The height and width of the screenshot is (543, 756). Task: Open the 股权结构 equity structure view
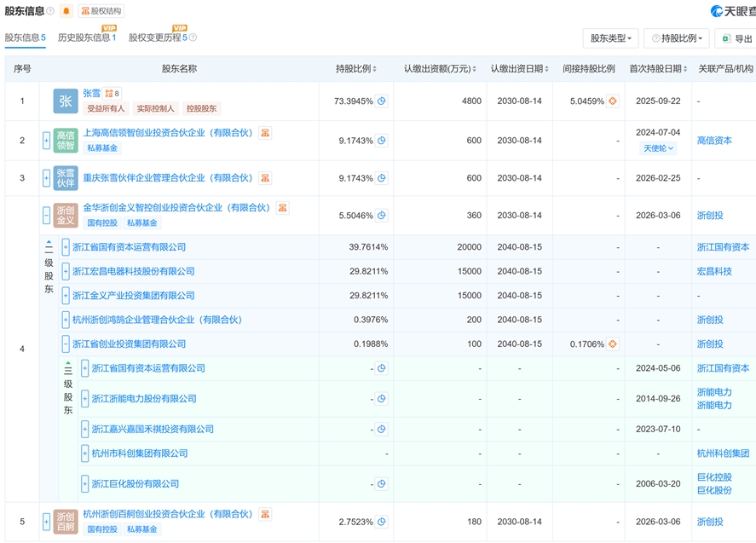(x=101, y=11)
